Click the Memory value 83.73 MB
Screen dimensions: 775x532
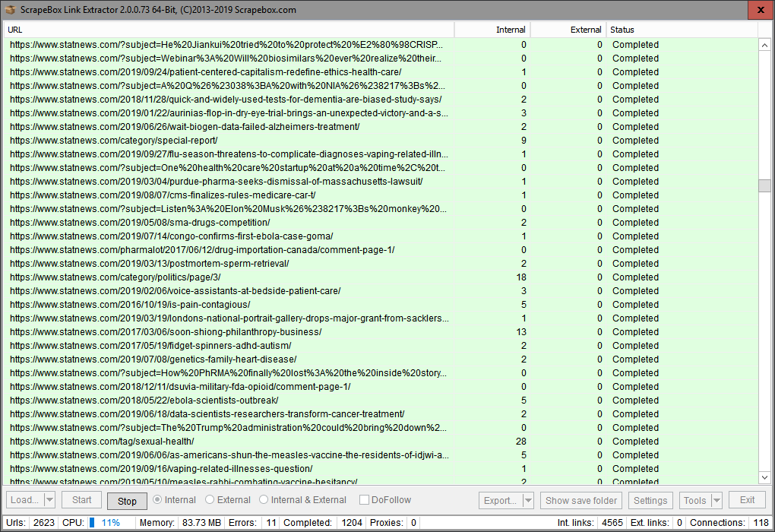[201, 523]
